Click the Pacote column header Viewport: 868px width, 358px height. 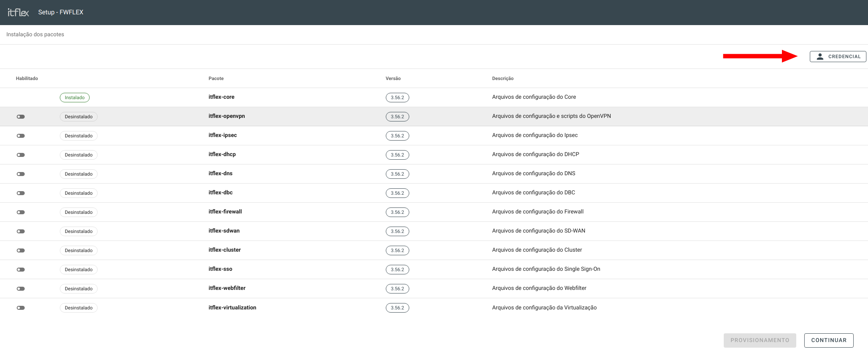(x=216, y=78)
